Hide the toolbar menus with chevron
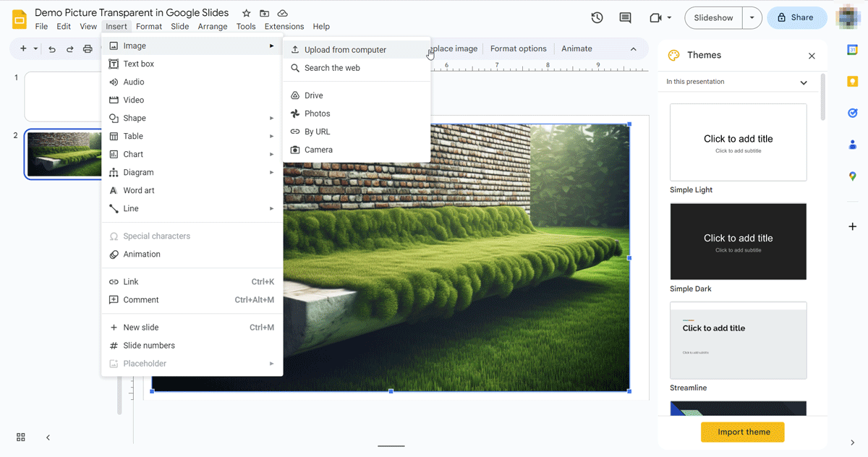The width and height of the screenshot is (868, 457). [634, 49]
